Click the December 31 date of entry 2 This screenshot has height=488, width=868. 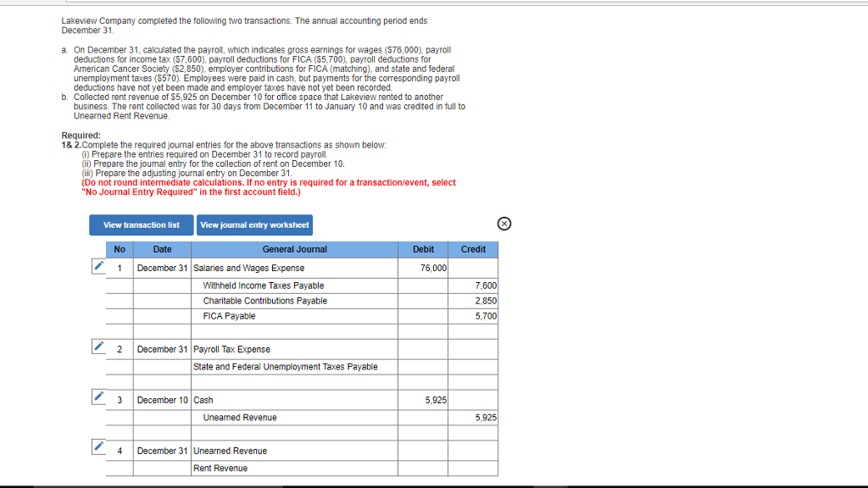162,349
